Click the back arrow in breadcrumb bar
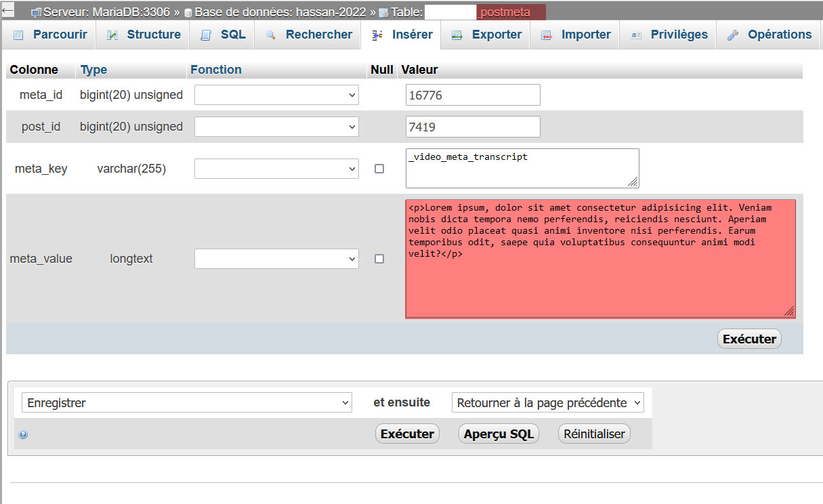The height and width of the screenshot is (504, 823). pos(8,10)
